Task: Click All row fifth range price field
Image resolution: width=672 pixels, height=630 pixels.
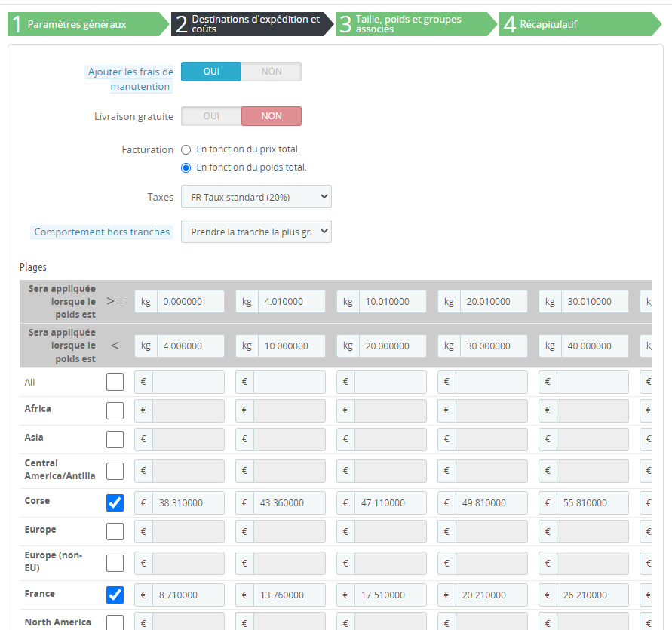Action: [x=593, y=382]
